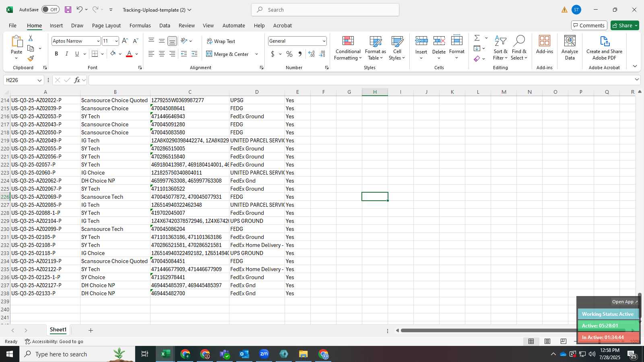The height and width of the screenshot is (362, 644).
Task: Open the number format General dropdown
Action: [x=324, y=41]
